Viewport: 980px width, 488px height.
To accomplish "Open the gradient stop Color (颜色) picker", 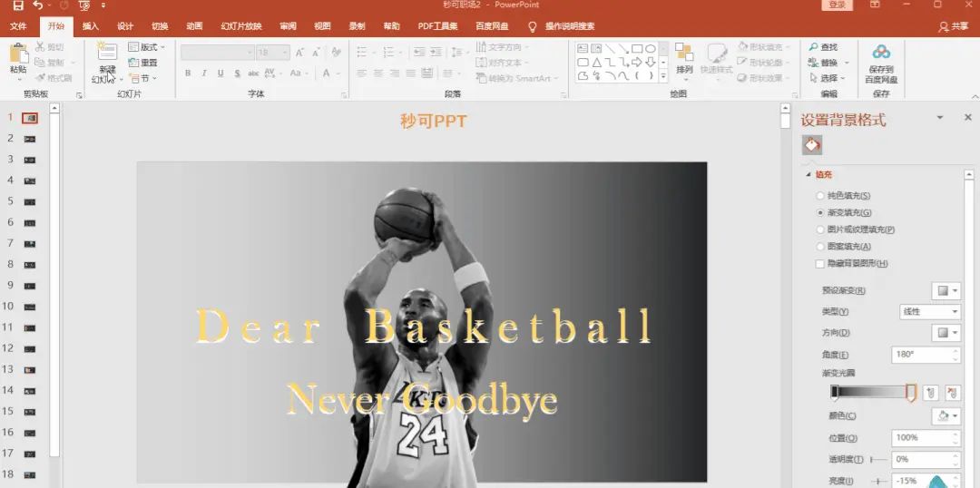I will pos(946,415).
